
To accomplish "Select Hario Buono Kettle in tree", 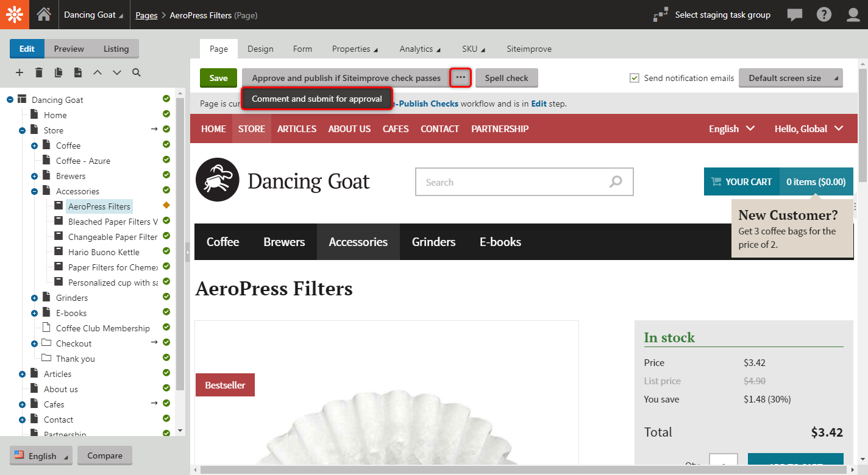I will click(104, 252).
